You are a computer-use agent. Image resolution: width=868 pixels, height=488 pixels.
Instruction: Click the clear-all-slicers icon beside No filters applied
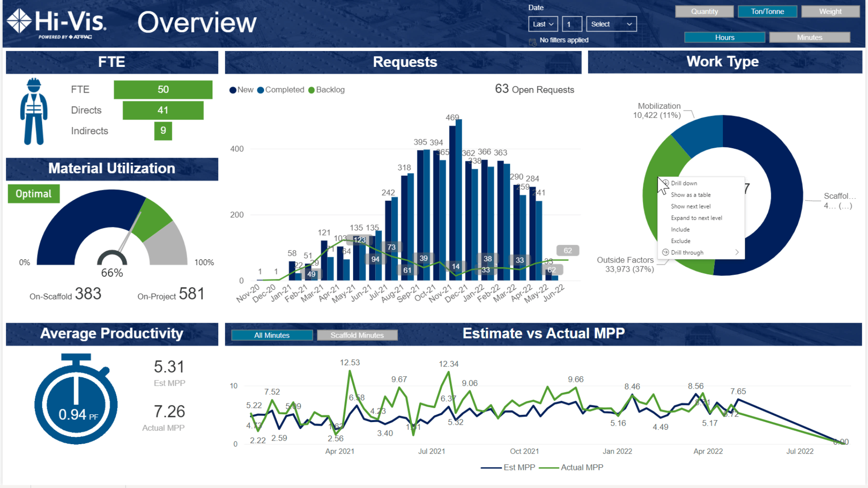(533, 41)
